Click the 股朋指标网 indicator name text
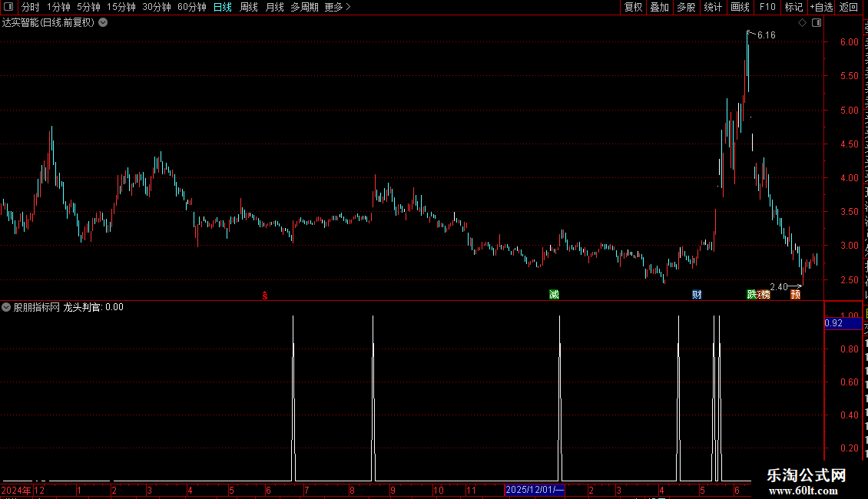The height and width of the screenshot is (499, 868). [x=37, y=307]
